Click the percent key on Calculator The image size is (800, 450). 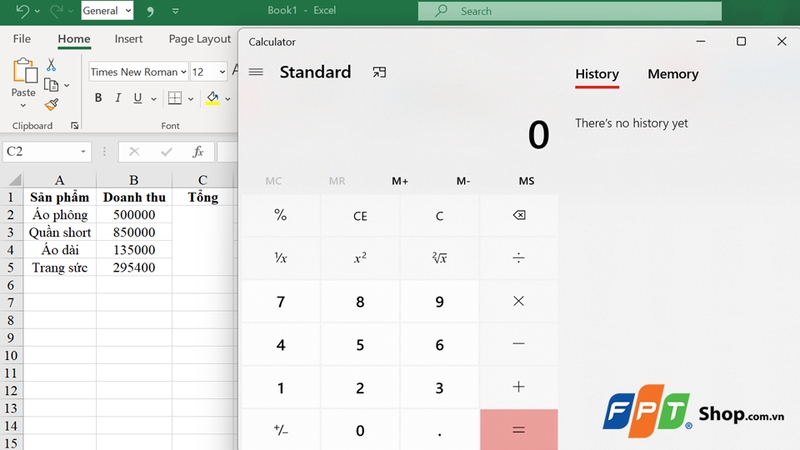coord(281,215)
